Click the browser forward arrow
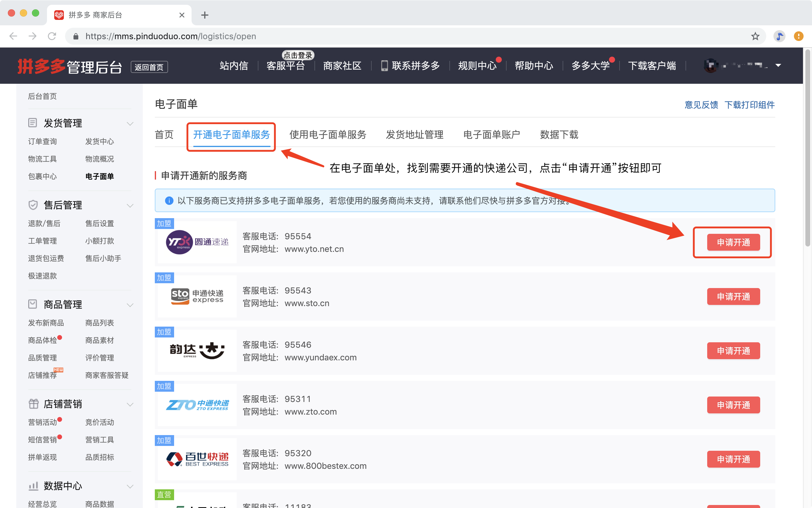Screen dimensions: 812x508 point(33,36)
